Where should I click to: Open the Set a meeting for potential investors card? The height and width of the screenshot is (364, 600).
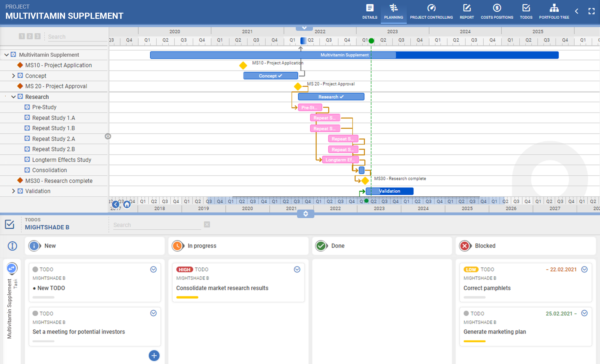coord(95,327)
